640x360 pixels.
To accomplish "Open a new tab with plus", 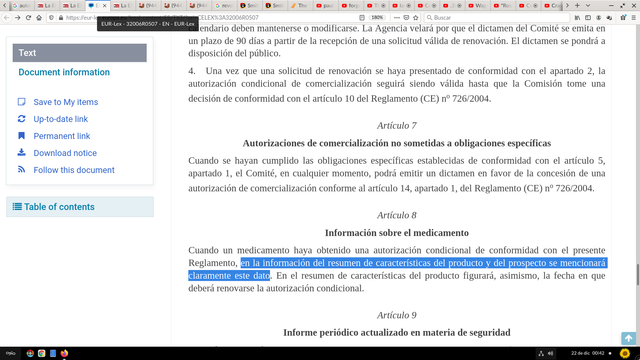I will point(577,5).
